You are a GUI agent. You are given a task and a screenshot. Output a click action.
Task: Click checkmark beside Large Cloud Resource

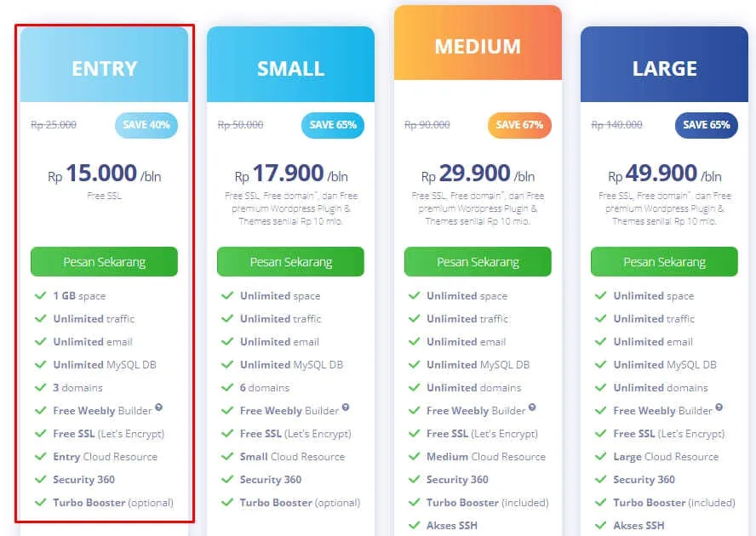pyautogui.click(x=601, y=456)
